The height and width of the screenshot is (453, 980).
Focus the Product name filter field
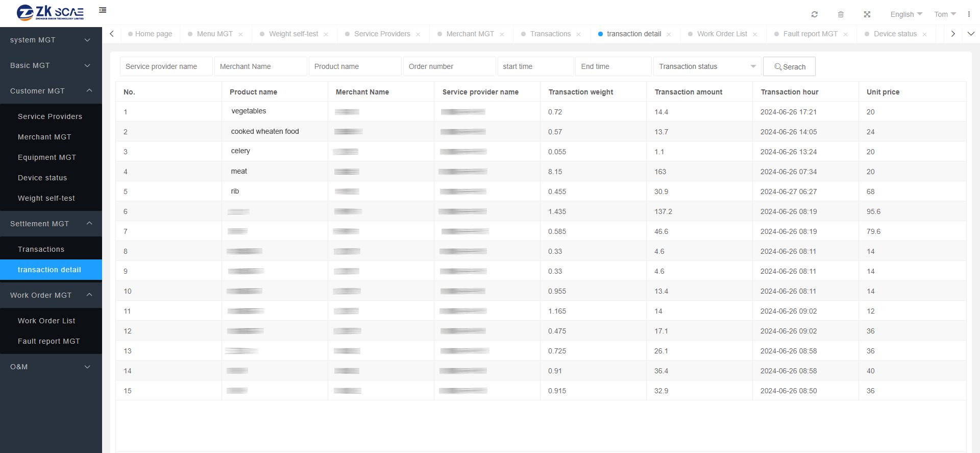pos(355,66)
